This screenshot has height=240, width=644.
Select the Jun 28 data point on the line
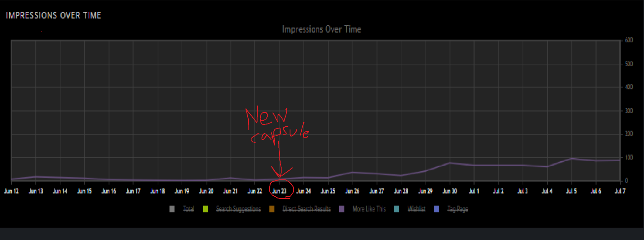click(401, 175)
